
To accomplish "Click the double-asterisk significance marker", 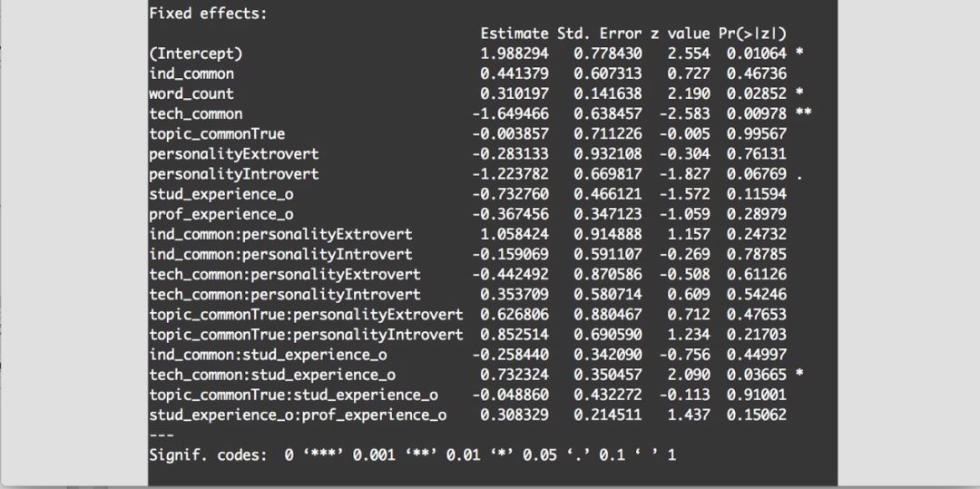I will (x=803, y=114).
